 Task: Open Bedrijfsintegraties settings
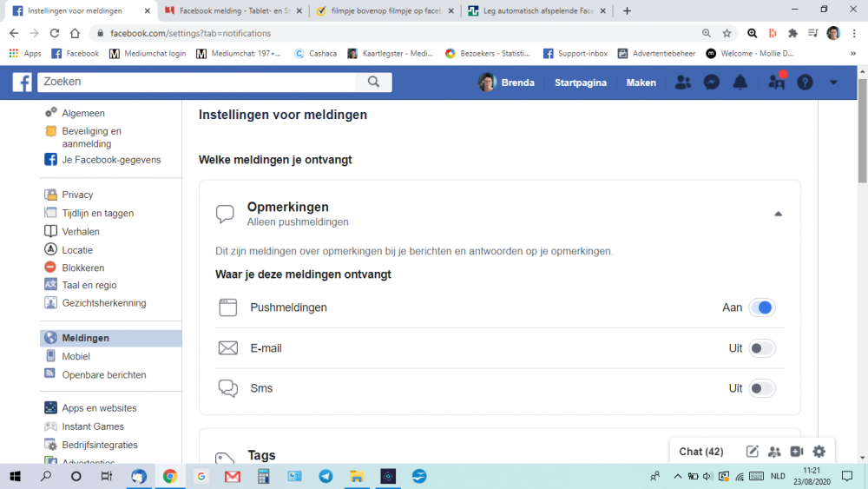tap(100, 445)
